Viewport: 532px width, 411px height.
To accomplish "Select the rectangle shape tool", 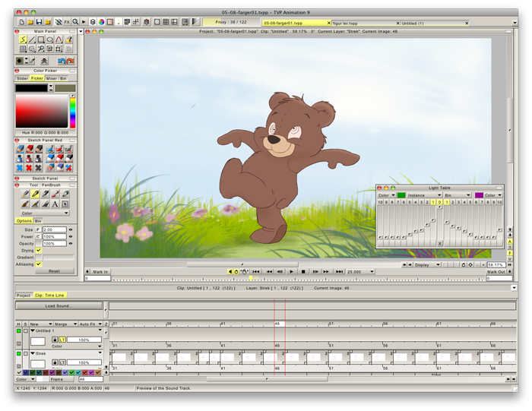I will (x=41, y=40).
